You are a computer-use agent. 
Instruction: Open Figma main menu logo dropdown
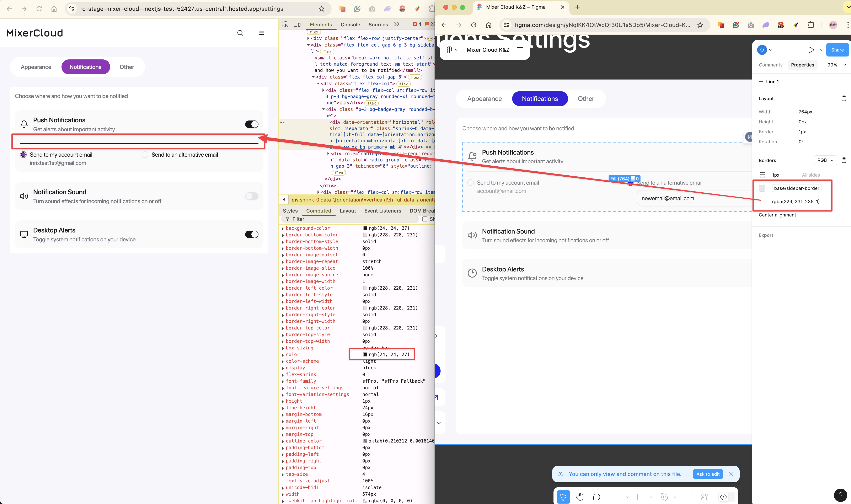point(452,50)
